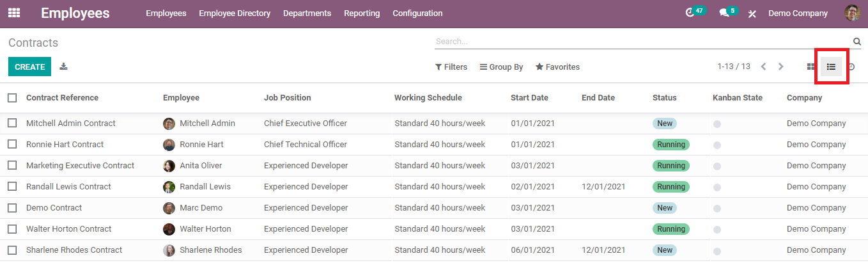Tick the select-all checkbox in header row
The width and height of the screenshot is (868, 263).
(x=12, y=98)
